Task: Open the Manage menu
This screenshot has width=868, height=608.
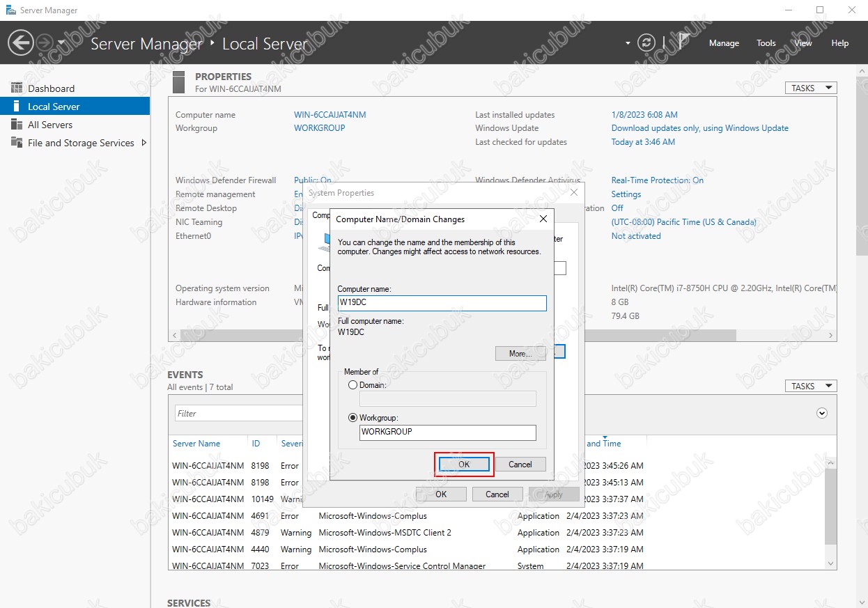Action: click(724, 43)
